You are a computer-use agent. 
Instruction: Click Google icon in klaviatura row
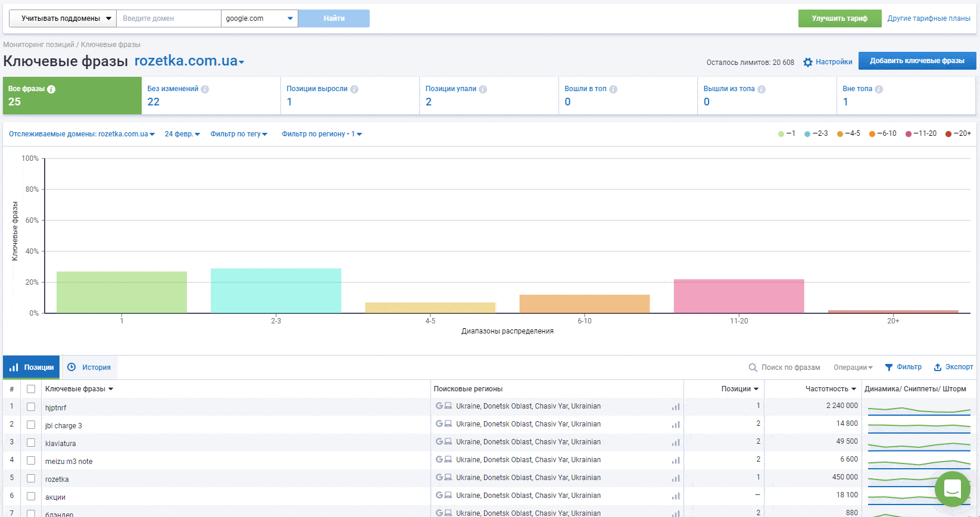tap(439, 441)
